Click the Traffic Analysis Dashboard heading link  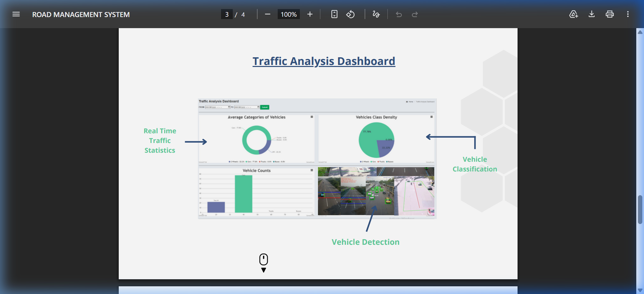[x=324, y=61]
